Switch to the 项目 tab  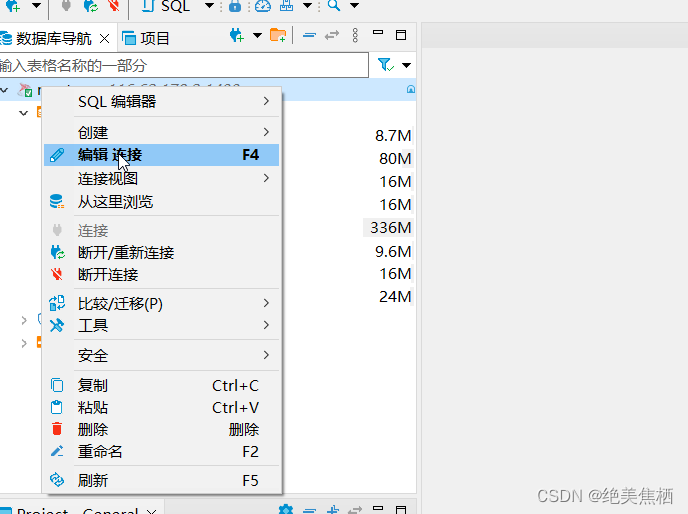[x=145, y=39]
